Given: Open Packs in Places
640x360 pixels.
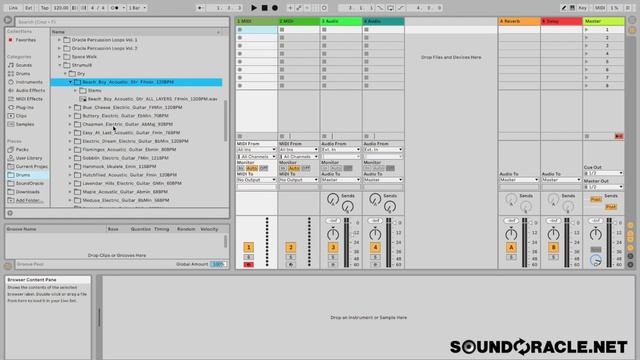Looking at the screenshot, I should point(22,149).
